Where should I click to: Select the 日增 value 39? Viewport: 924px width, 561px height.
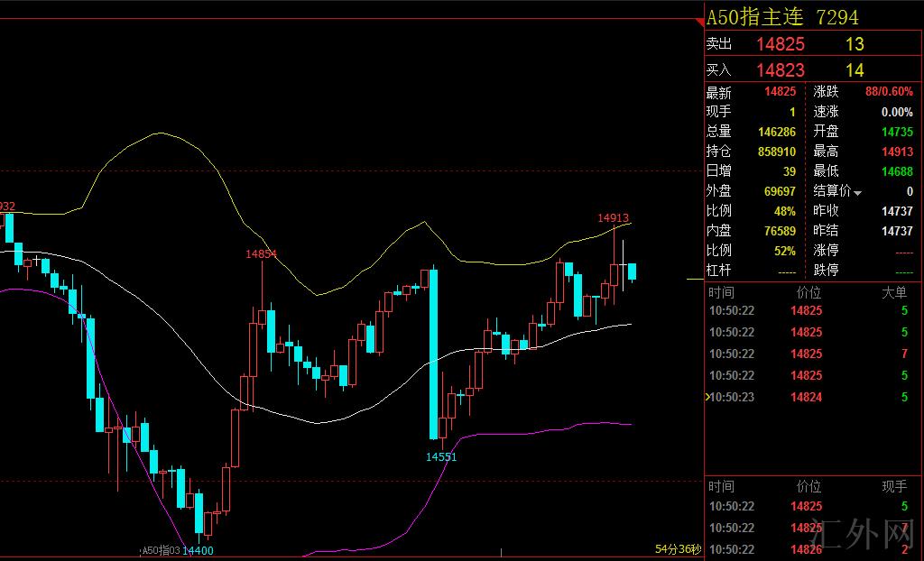pos(789,171)
